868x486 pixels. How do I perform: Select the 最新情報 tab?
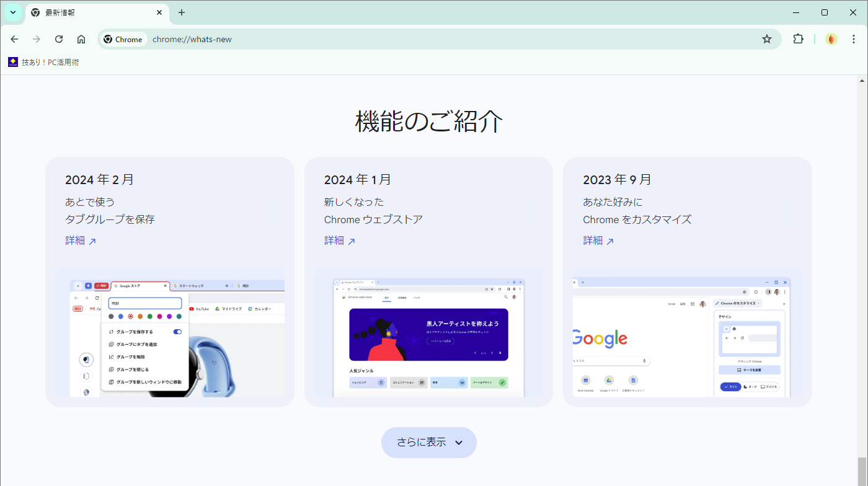97,12
